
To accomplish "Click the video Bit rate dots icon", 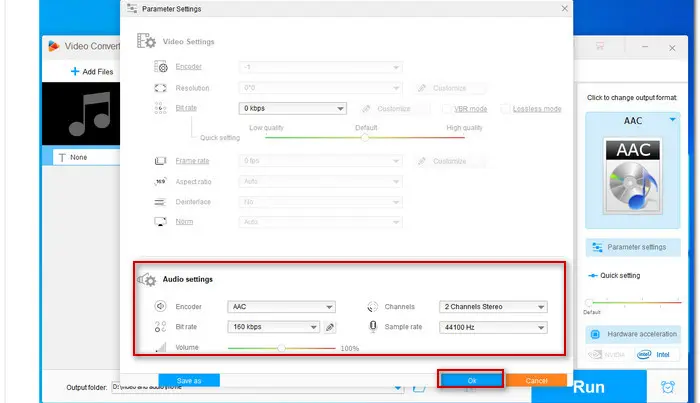I will (x=160, y=108).
